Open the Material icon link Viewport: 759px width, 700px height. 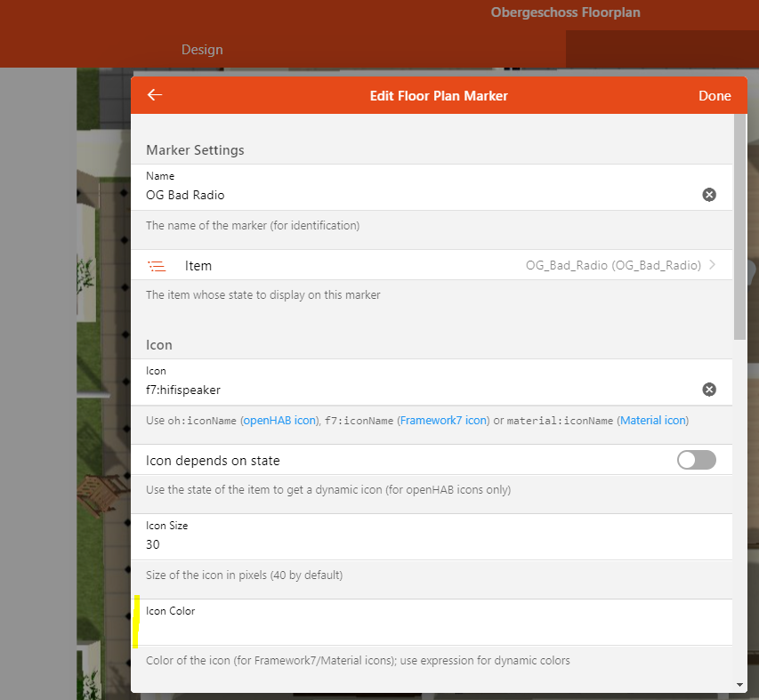tap(653, 420)
